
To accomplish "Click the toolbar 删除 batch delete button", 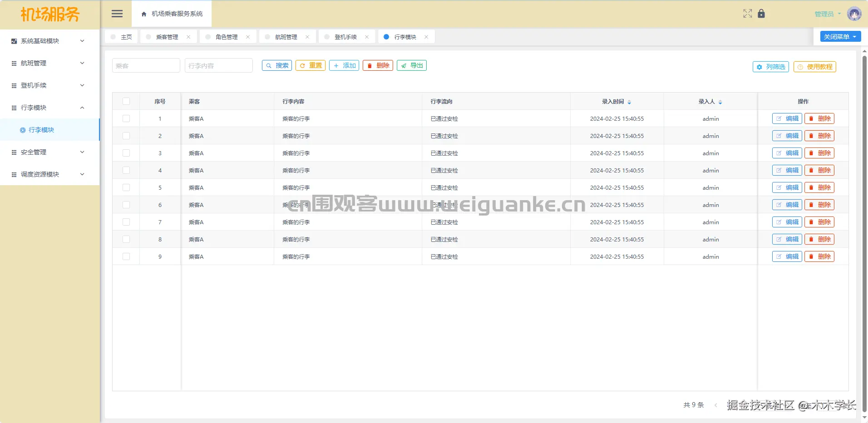I will 378,66.
